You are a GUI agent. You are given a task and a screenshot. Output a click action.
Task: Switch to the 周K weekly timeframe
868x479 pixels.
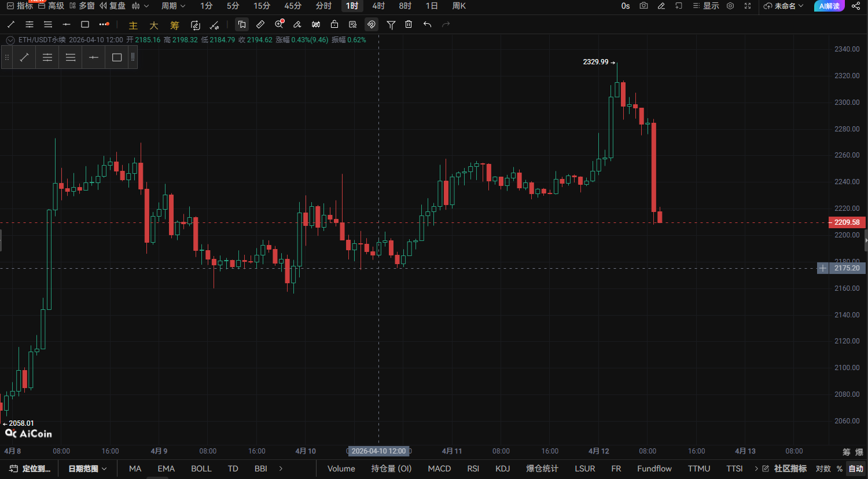click(459, 6)
